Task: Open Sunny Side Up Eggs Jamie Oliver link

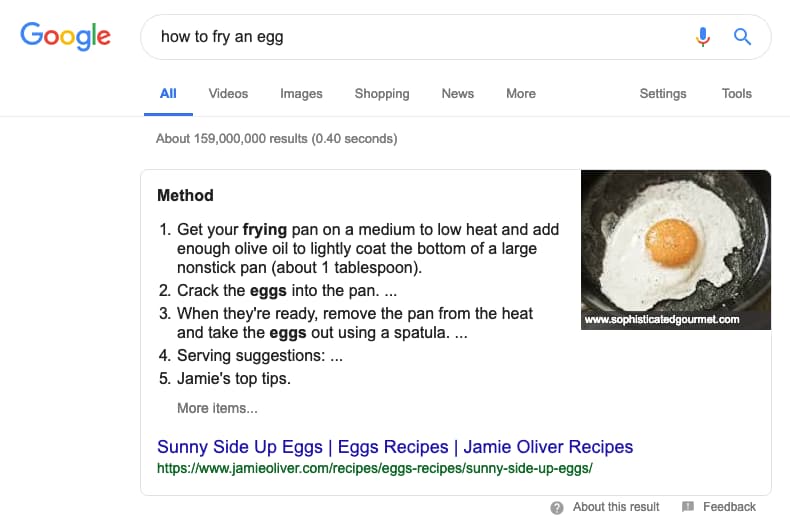Action: [x=395, y=447]
